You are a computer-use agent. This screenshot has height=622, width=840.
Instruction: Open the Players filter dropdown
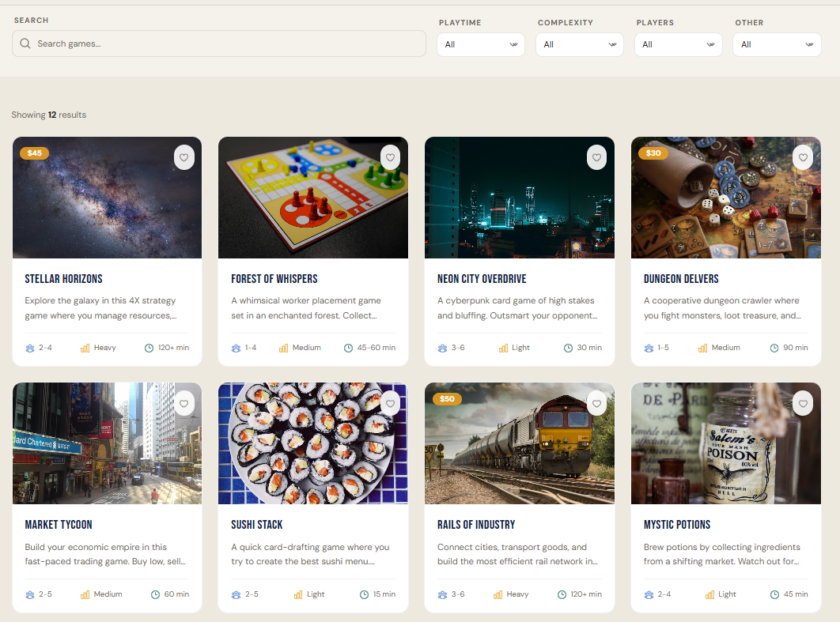[x=679, y=44]
